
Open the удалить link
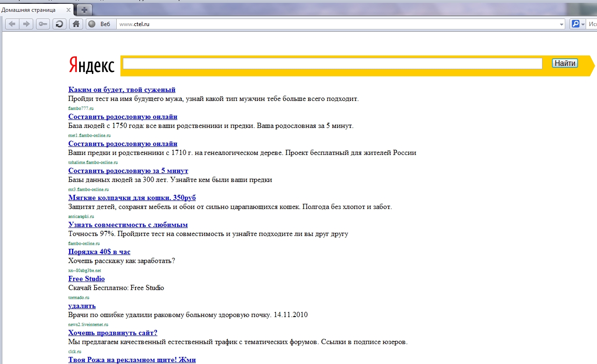pyautogui.click(x=82, y=306)
